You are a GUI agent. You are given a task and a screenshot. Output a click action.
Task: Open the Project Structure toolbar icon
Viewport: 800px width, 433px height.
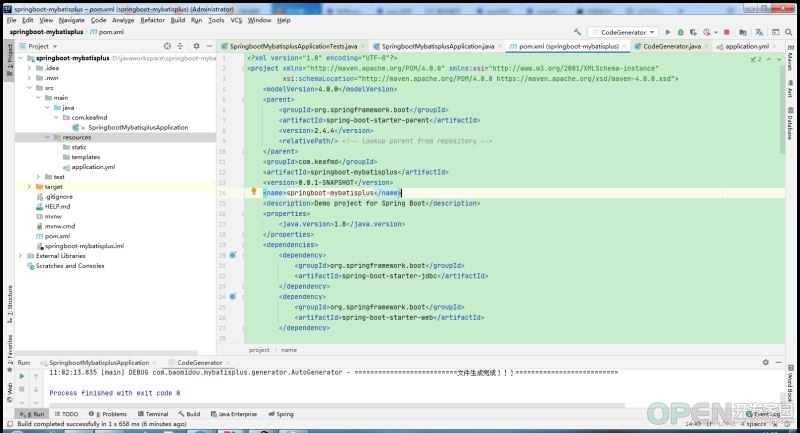point(743,32)
